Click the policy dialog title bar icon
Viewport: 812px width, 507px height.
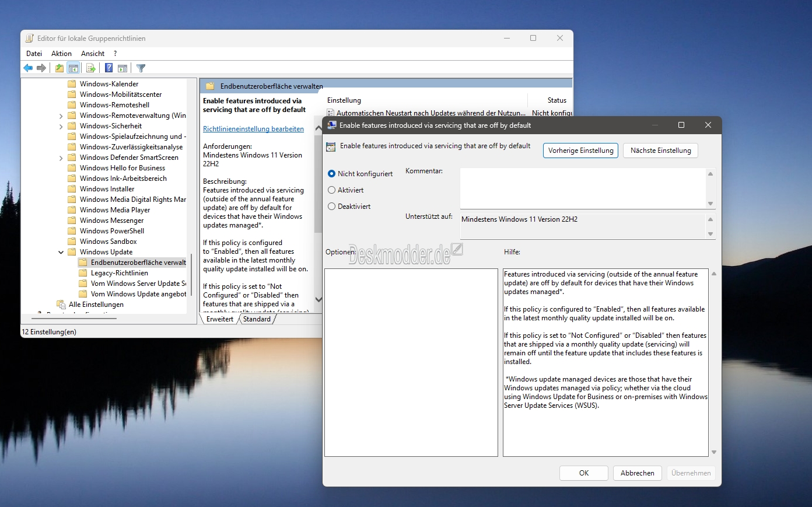coord(332,125)
